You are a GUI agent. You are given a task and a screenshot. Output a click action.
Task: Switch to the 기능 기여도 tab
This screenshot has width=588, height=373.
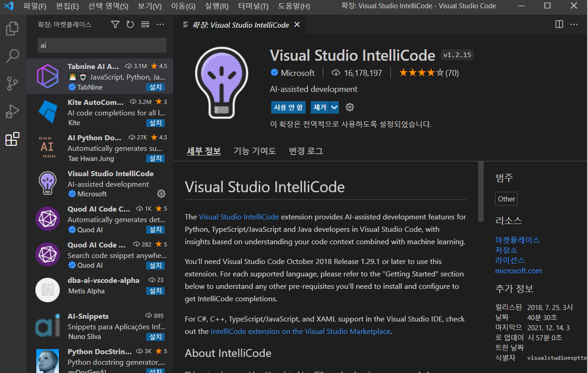pos(255,151)
